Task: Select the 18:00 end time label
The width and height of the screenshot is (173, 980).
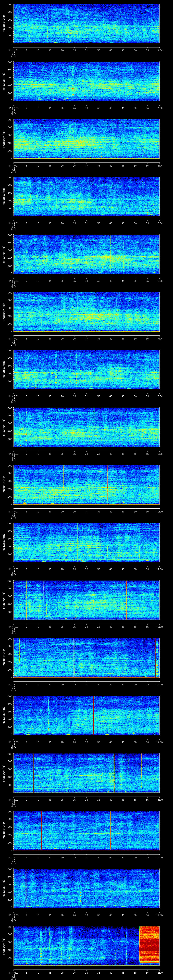Action: tap(160, 972)
